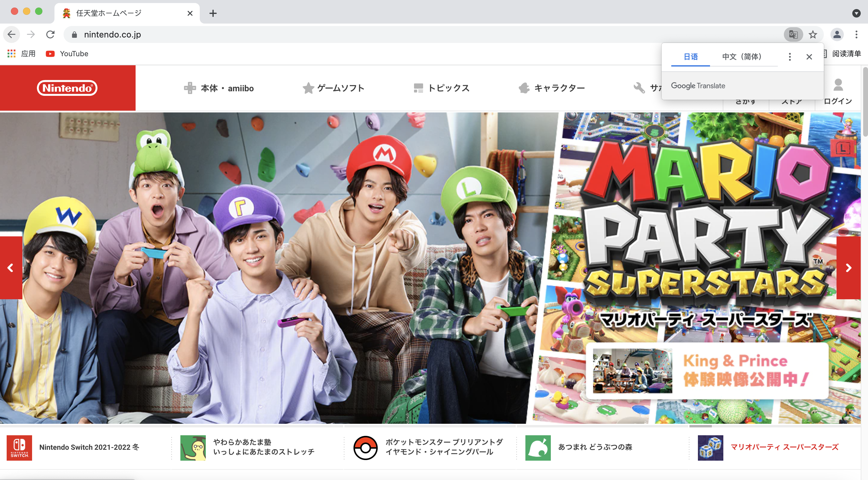Click the Animal Crossing leaf icon
The width and height of the screenshot is (868, 480).
point(538,448)
